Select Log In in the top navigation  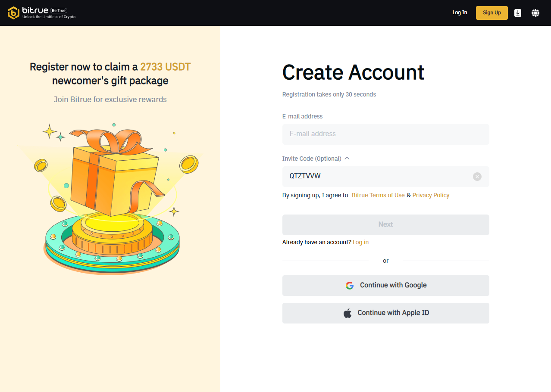click(x=460, y=12)
